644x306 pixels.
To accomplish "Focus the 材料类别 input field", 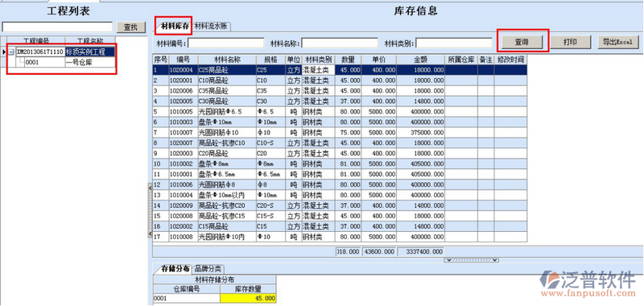I will [x=454, y=43].
